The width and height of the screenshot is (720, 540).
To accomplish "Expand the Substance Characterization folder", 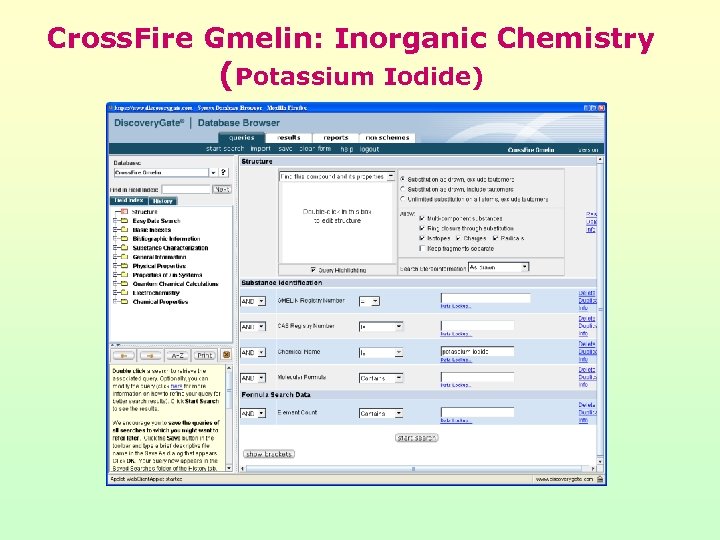I will pyautogui.click(x=115, y=248).
